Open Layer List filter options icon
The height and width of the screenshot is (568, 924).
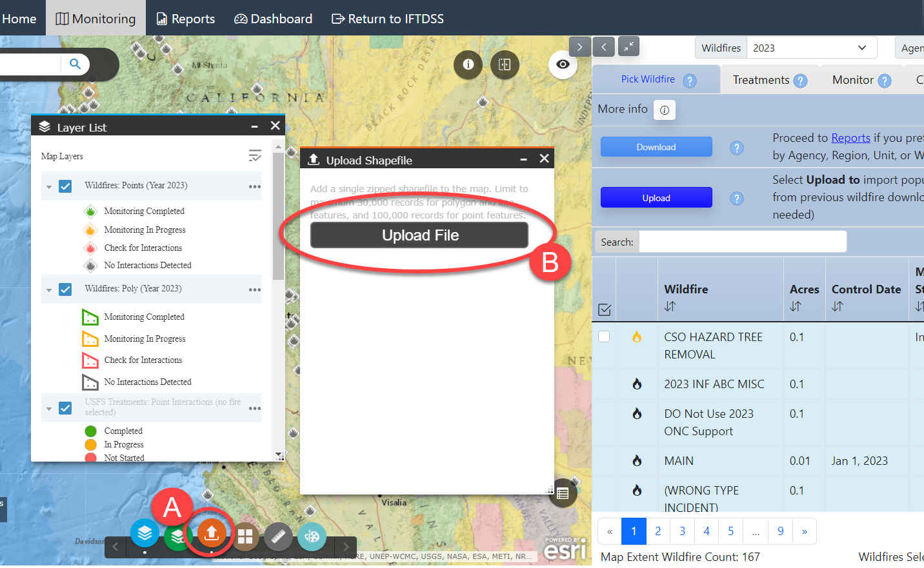point(255,156)
